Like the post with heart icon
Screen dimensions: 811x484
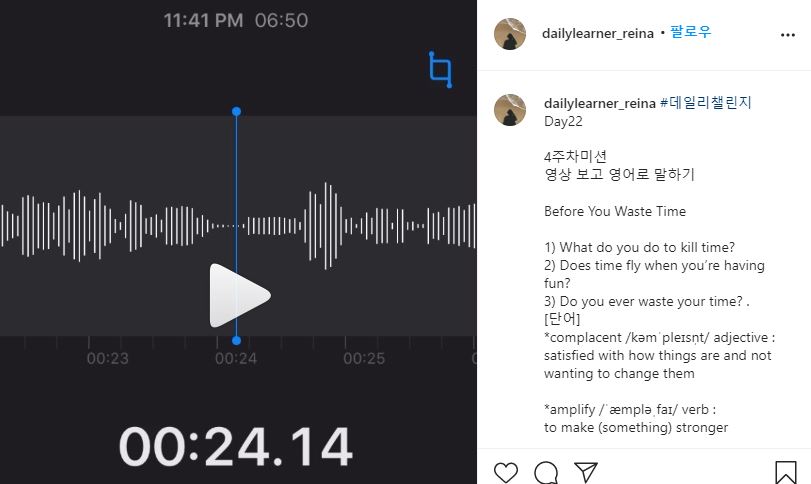[x=506, y=473]
